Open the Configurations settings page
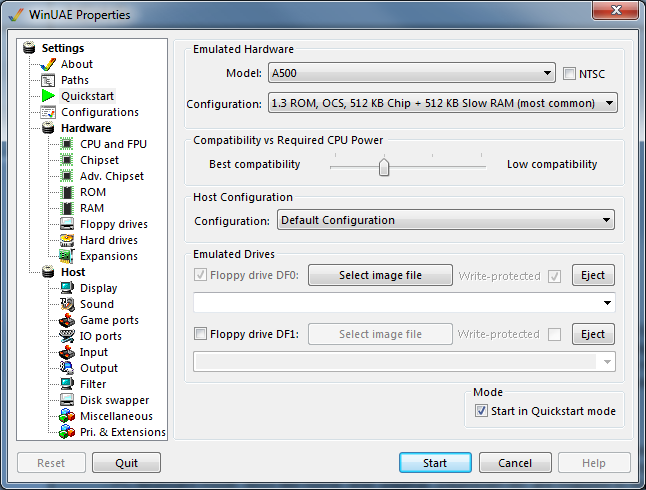 coord(100,112)
